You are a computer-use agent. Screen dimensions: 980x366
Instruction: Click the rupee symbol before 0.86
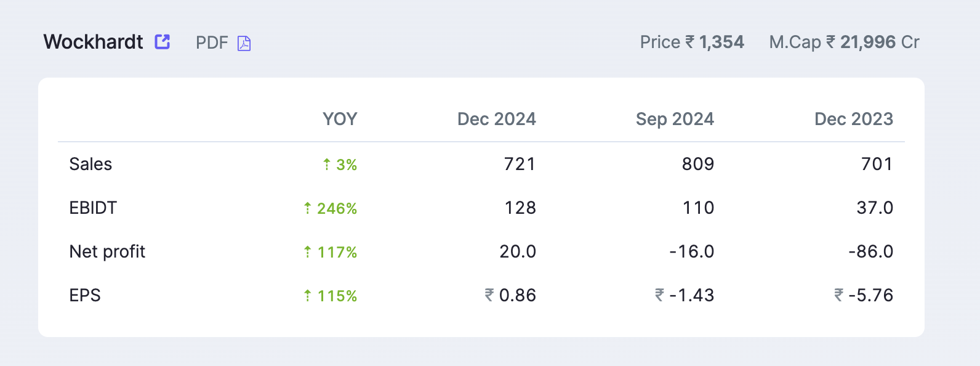pyautogui.click(x=489, y=295)
